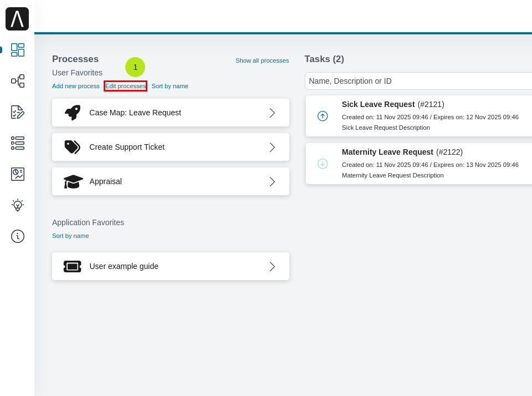This screenshot has width=532, height=396.
Task: Select the Dashboard entry in the sidebar
Action: [x=17, y=50]
